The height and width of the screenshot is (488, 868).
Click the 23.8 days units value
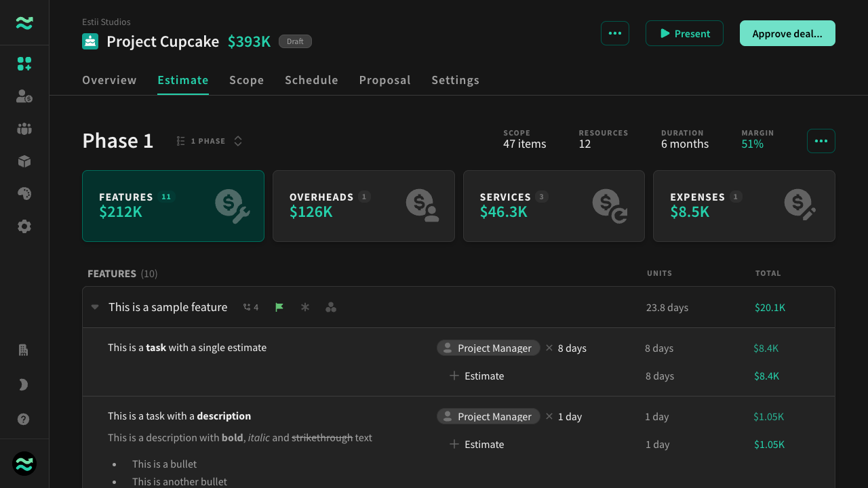point(667,308)
